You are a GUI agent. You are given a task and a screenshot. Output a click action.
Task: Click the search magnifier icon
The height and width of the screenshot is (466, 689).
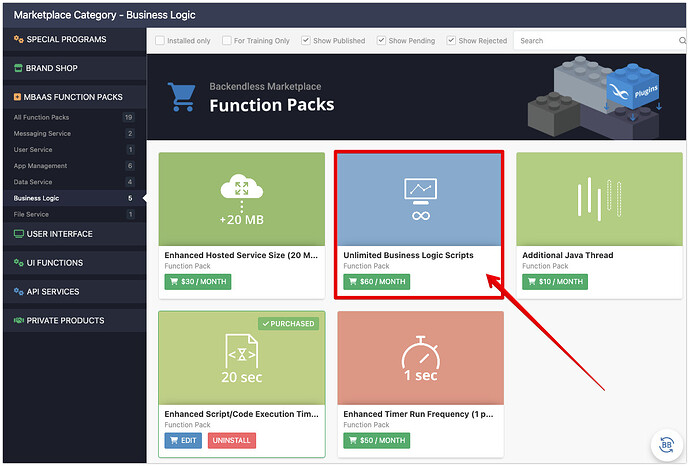pyautogui.click(x=682, y=41)
